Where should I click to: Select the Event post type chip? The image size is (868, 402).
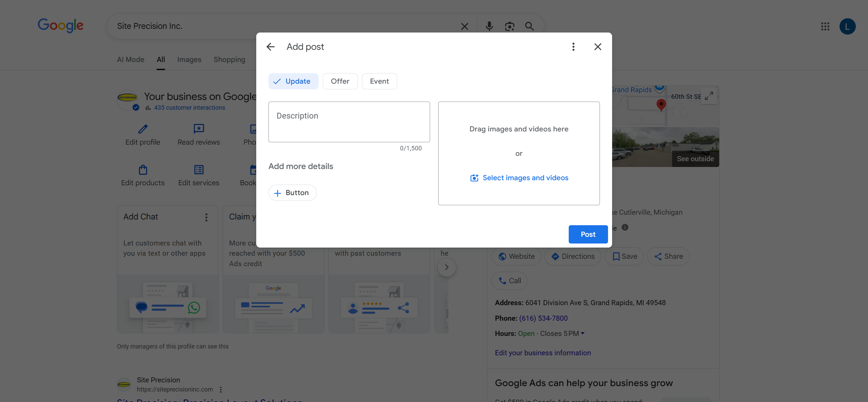[x=379, y=81]
